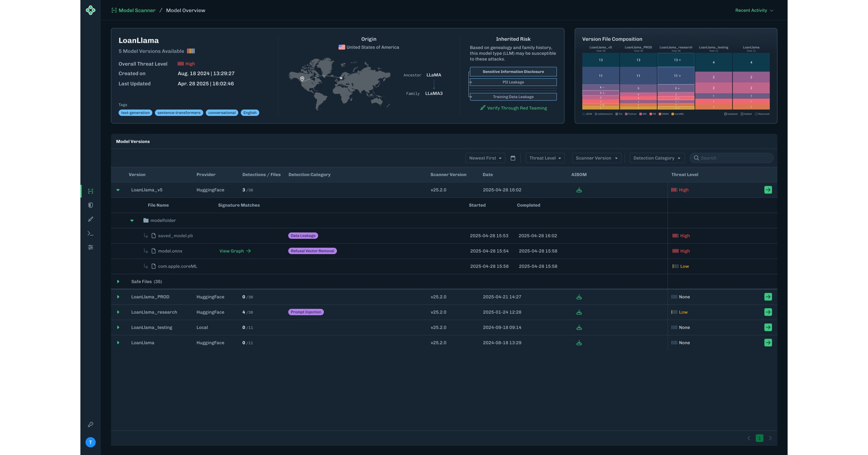
Task: Open the Newest First sort dropdown
Action: pyautogui.click(x=485, y=158)
